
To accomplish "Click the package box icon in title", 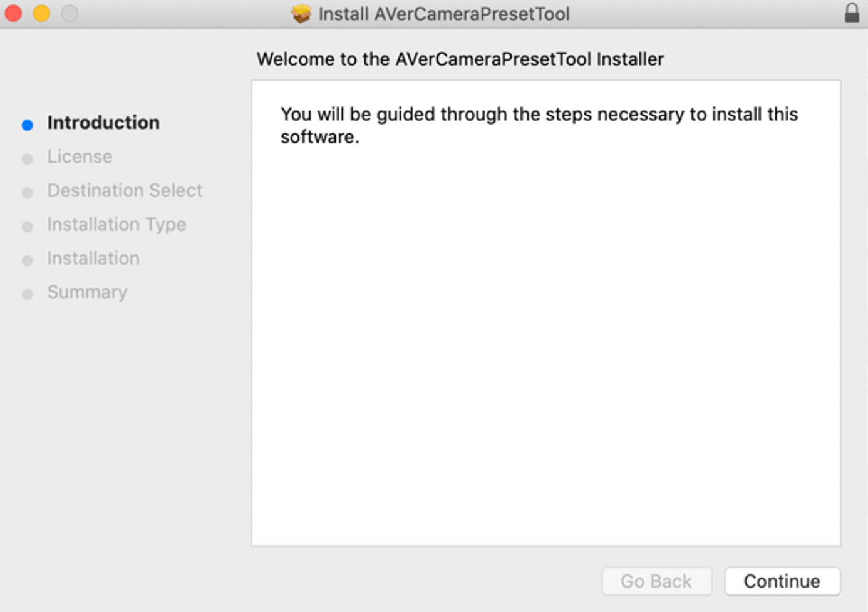I will 301,14.
